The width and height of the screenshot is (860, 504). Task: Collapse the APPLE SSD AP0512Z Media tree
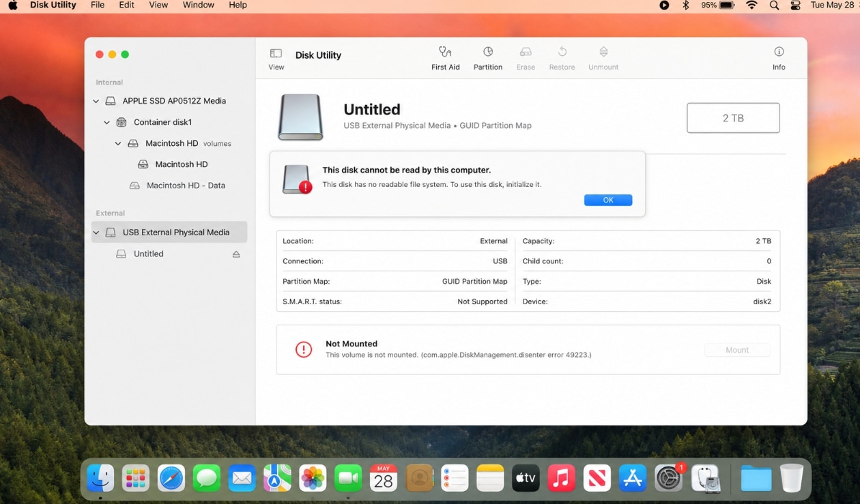96,101
